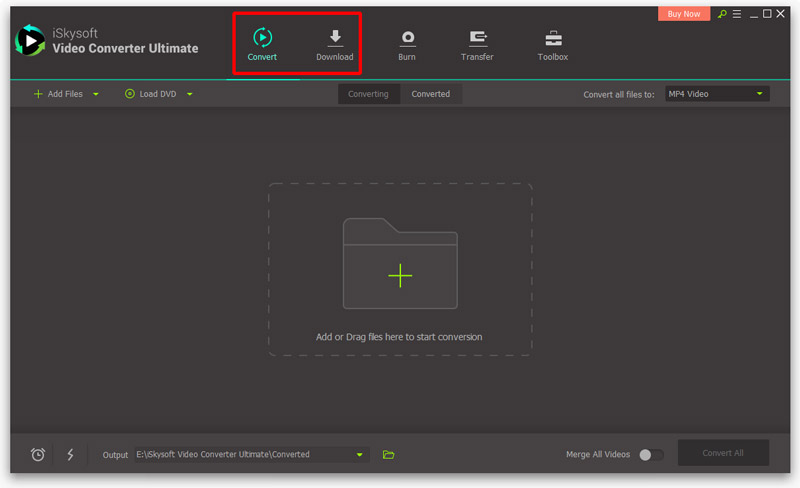Click the alarm clock scheduler icon
This screenshot has width=800, height=488.
coord(38,454)
